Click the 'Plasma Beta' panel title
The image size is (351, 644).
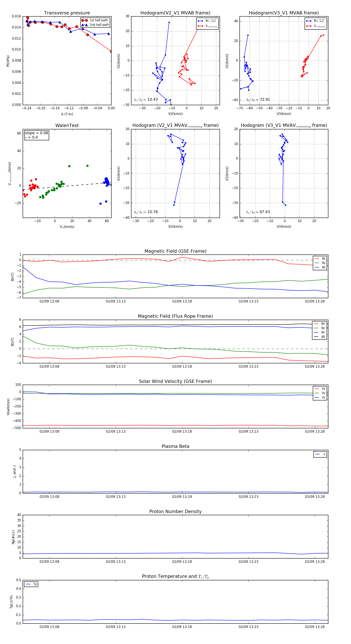coord(175,447)
